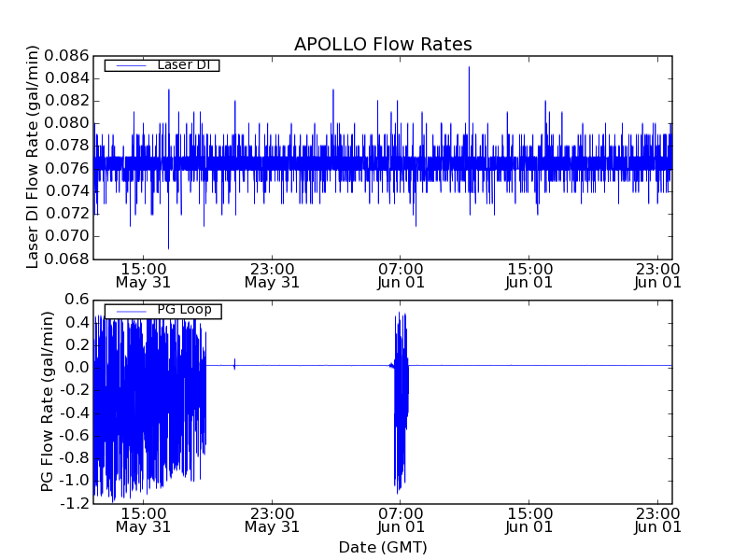Click "15:00 Jun 01" under the PG Loop plot
This screenshot has width=747, height=560.
tap(529, 521)
